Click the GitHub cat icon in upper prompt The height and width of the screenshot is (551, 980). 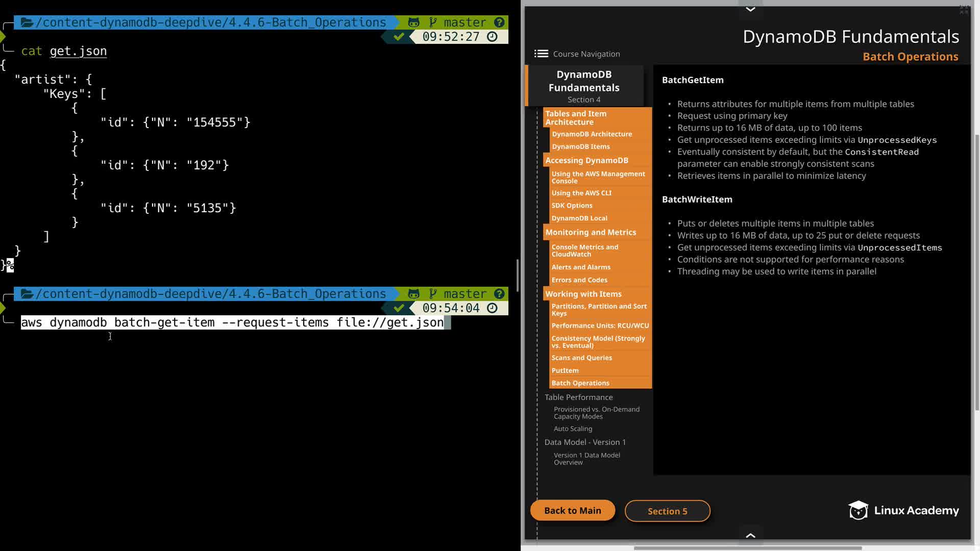click(413, 22)
